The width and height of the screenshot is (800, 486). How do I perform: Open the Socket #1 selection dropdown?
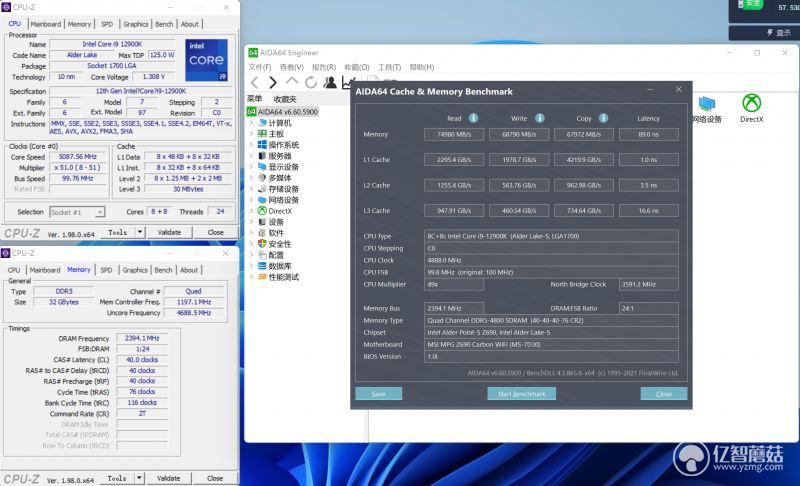tap(77, 212)
